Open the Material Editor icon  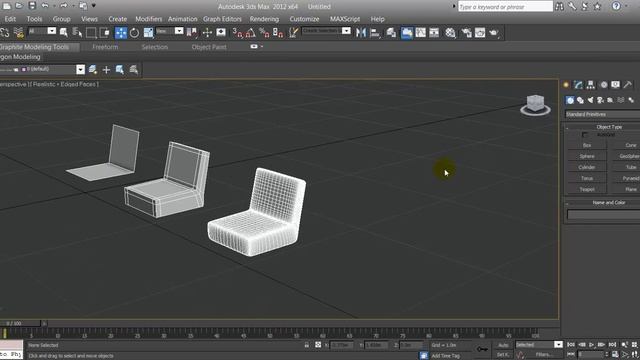pos(450,33)
